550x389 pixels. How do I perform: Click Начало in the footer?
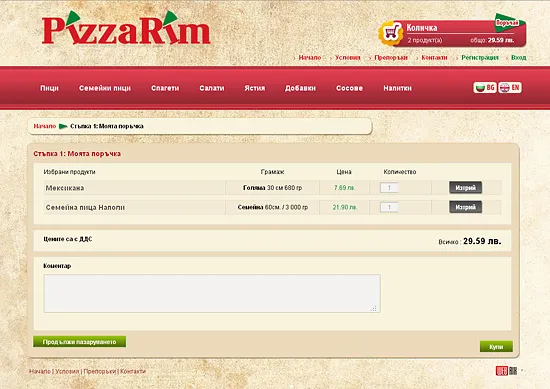coord(40,371)
